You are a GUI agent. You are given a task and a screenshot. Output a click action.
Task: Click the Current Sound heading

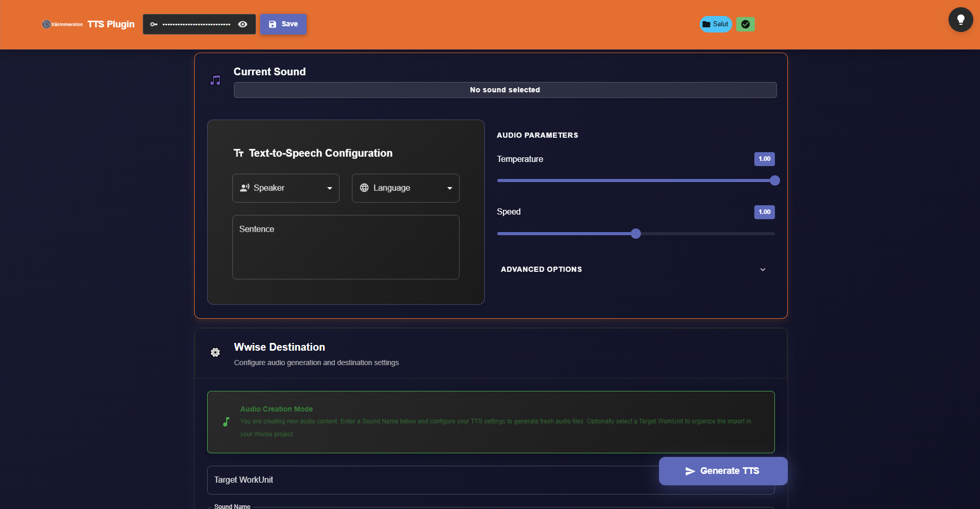click(x=269, y=72)
